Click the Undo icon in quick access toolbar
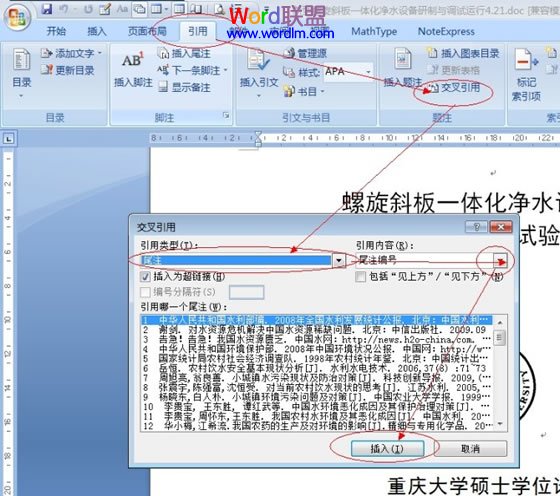The image size is (560, 496). [64, 9]
